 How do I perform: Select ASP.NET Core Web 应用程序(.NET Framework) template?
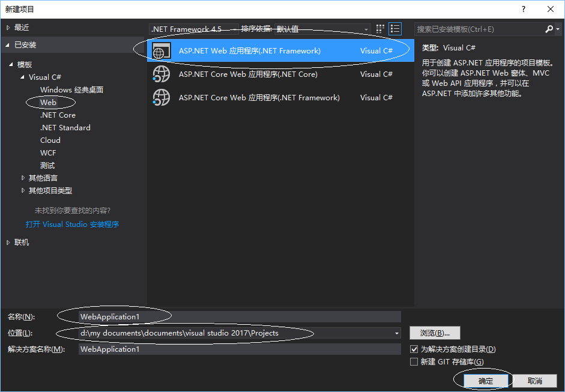pyautogui.click(x=280, y=98)
